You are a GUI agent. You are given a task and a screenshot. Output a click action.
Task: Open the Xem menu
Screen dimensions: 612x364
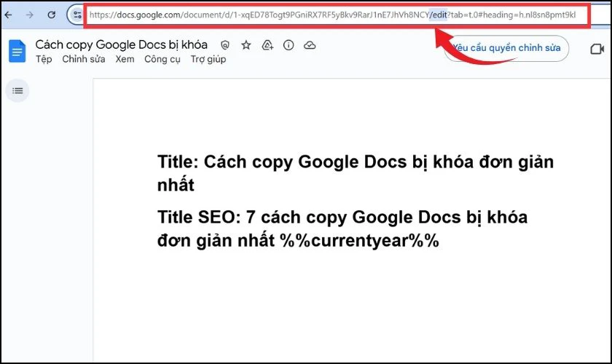(125, 59)
